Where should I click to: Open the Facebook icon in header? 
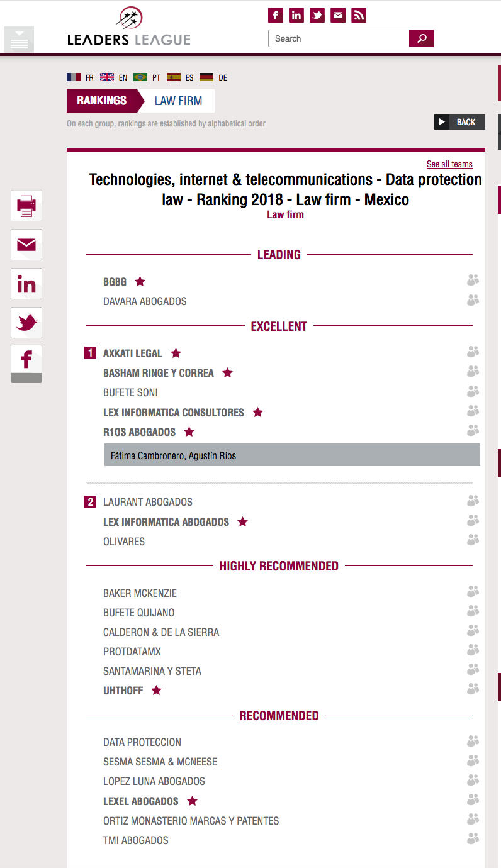[276, 15]
